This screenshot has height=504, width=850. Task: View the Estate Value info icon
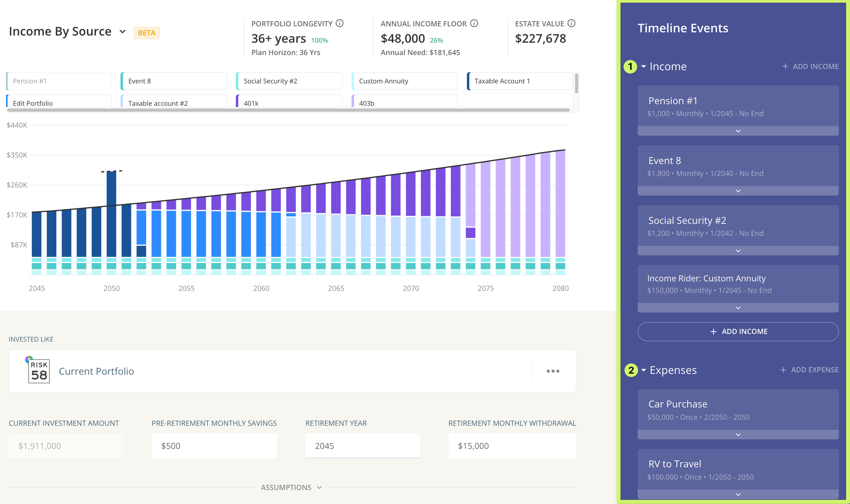[x=571, y=23]
